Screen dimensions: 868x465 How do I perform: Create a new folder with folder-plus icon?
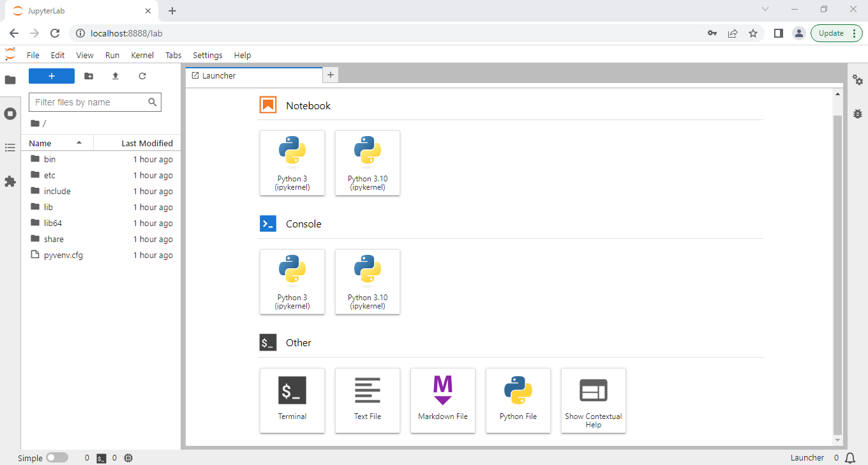pos(89,76)
